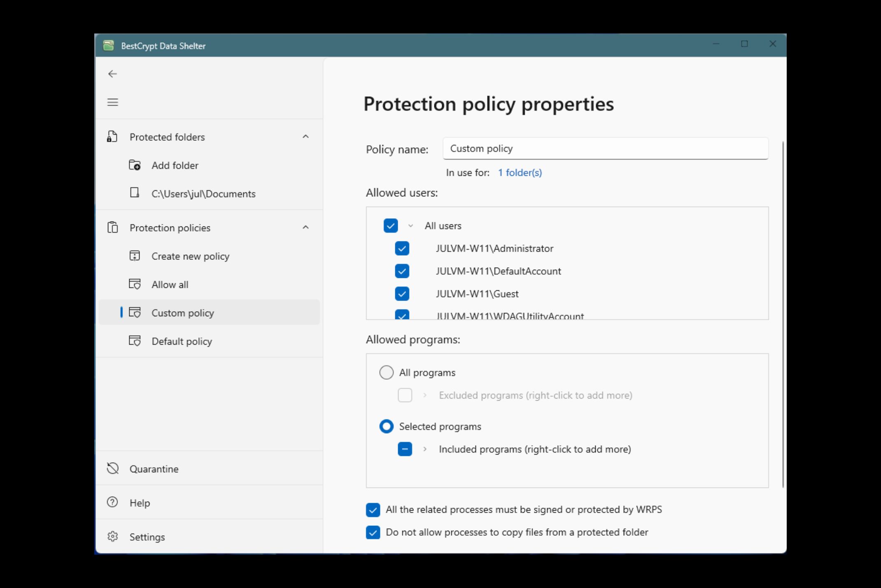Viewport: 881px width, 588px height.
Task: Expand the Included programs chevron
Action: [x=425, y=449]
